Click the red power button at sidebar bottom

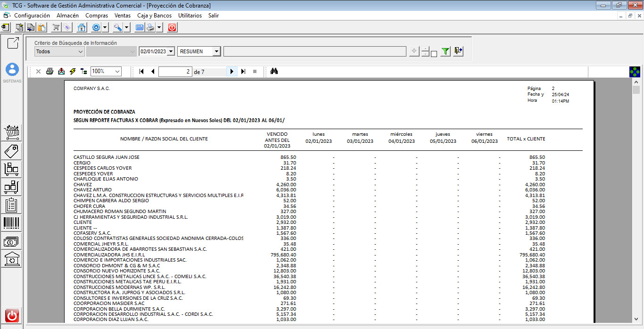12,315
